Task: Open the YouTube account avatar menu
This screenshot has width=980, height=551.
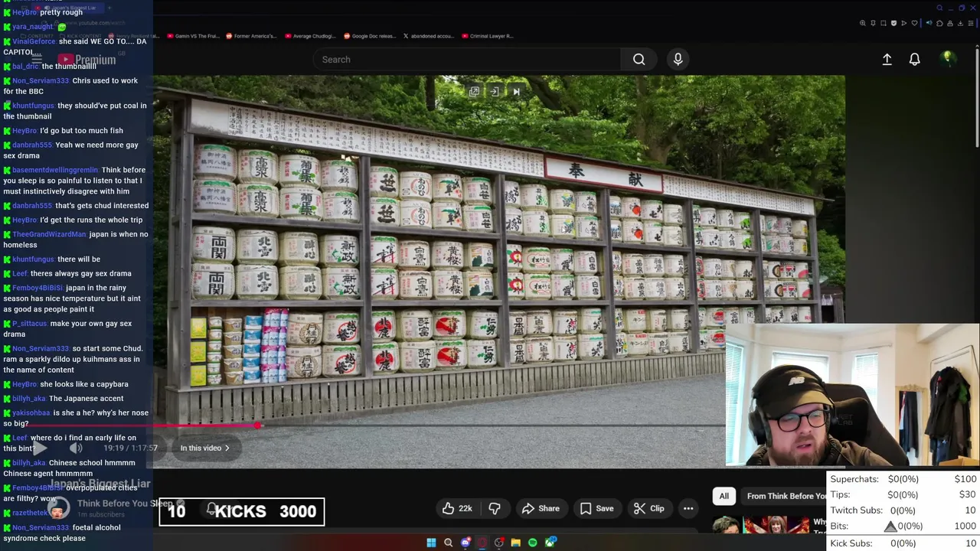Action: [x=948, y=59]
